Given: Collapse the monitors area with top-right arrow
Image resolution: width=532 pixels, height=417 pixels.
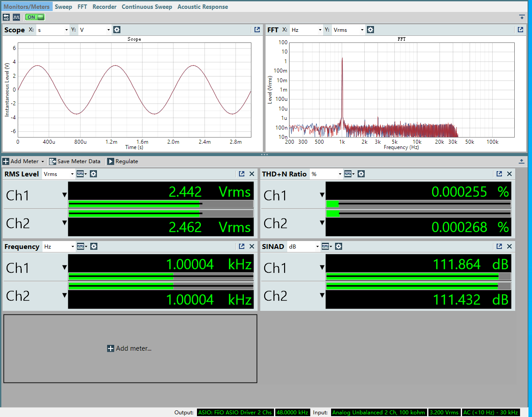Looking at the screenshot, I should (522, 17).
